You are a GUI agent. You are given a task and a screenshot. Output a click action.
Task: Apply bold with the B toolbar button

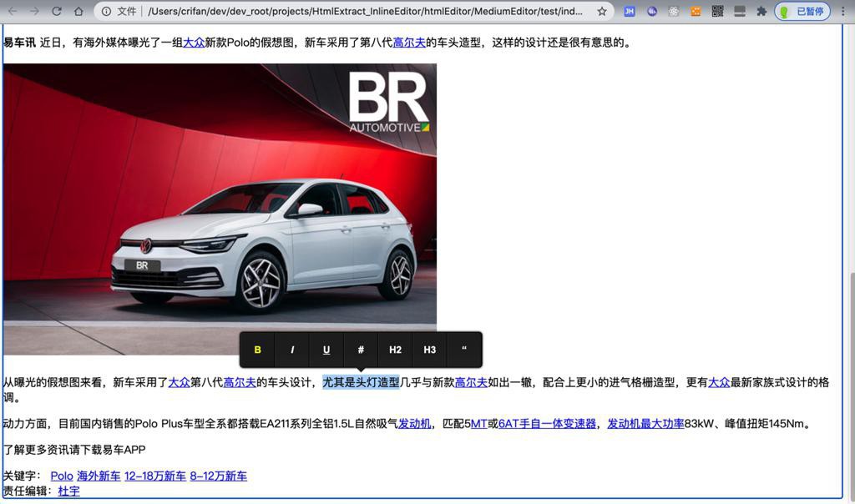pyautogui.click(x=257, y=350)
